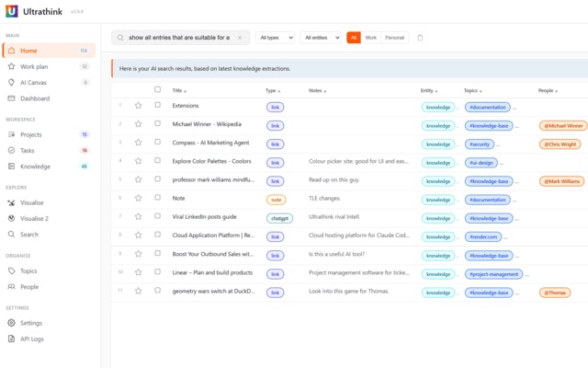588x368 pixels.
Task: Switch to the Work filter tab
Action: click(x=370, y=38)
